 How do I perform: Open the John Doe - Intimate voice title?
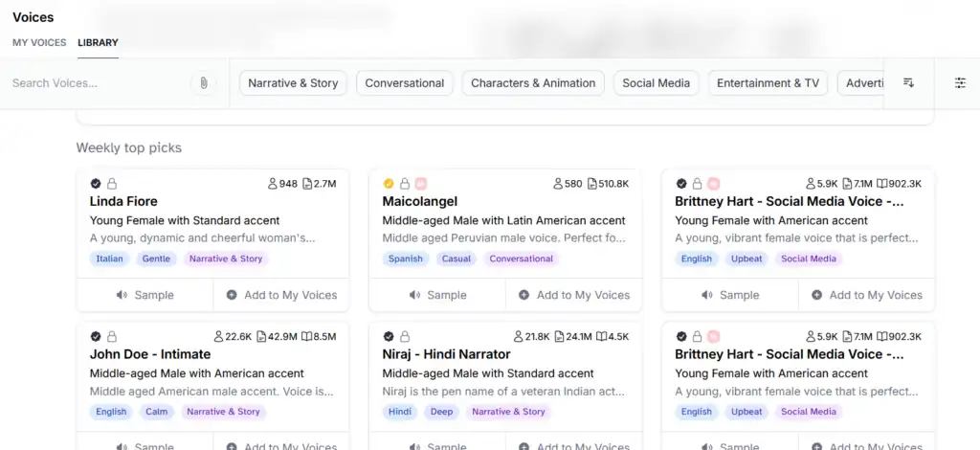point(150,354)
